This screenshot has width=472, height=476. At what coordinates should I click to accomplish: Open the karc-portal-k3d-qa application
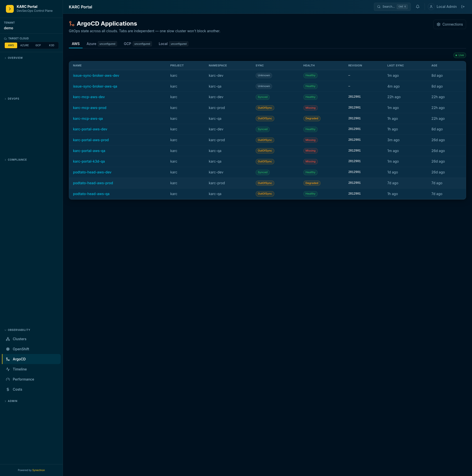(x=89, y=161)
